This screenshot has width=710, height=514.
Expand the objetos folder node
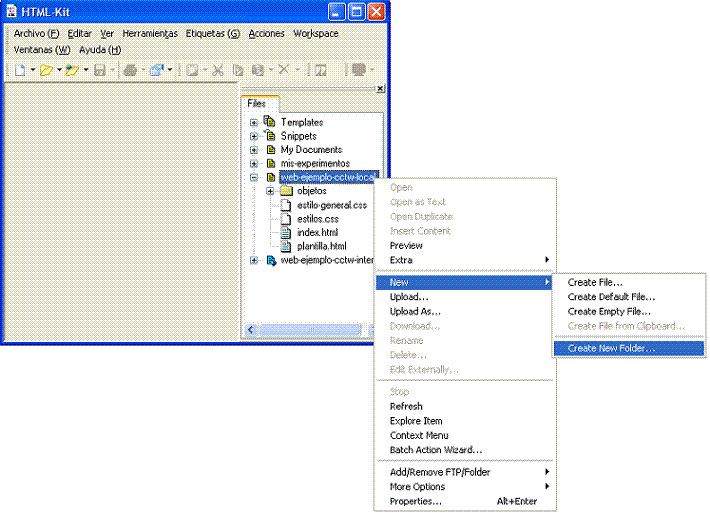[x=270, y=191]
